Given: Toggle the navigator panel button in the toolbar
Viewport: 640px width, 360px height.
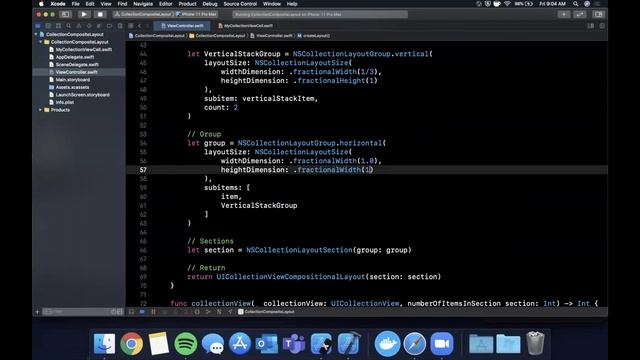Looking at the screenshot, I should pos(65,14).
